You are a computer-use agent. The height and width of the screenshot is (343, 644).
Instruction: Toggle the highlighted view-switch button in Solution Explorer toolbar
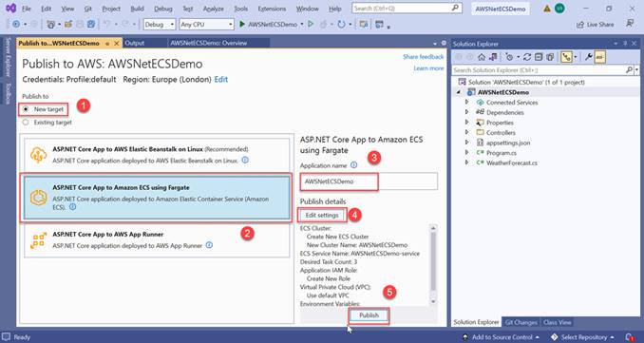point(567,57)
